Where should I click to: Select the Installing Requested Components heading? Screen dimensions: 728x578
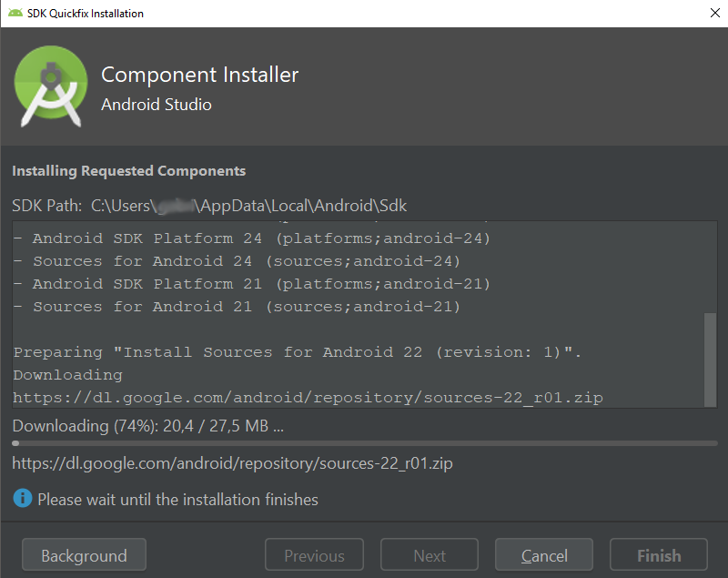128,170
